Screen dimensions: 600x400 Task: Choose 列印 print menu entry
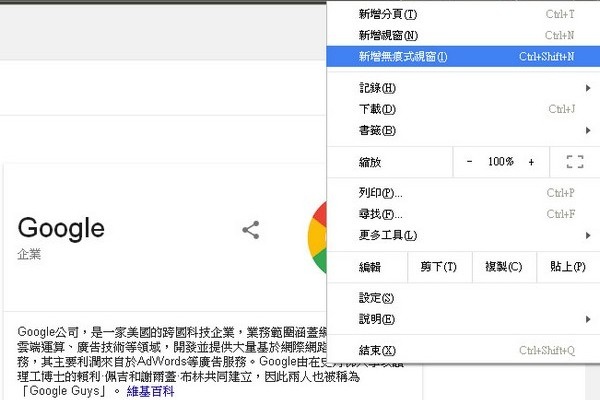pos(463,193)
